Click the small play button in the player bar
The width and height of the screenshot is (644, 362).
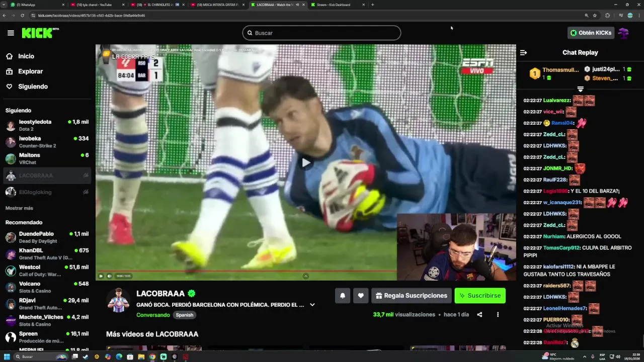pyautogui.click(x=101, y=276)
